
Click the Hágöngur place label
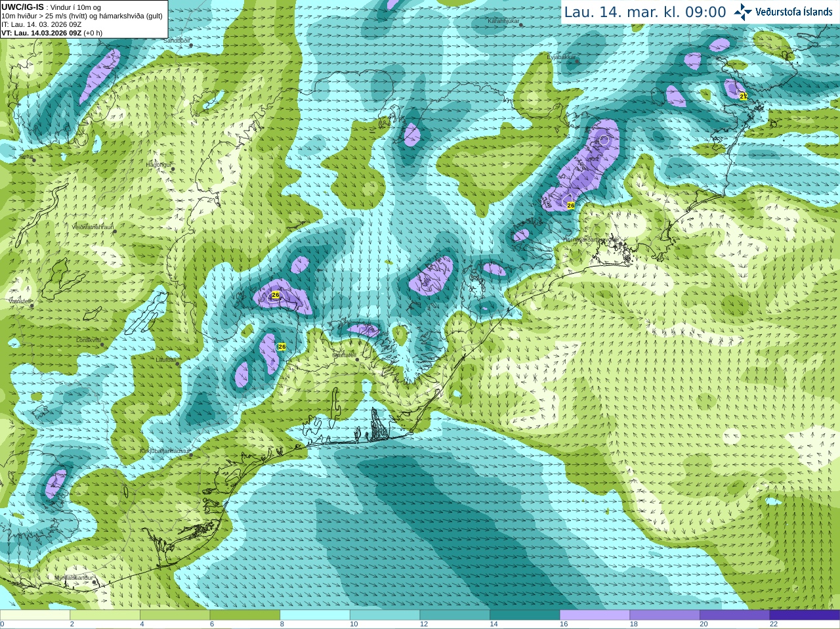[158, 165]
